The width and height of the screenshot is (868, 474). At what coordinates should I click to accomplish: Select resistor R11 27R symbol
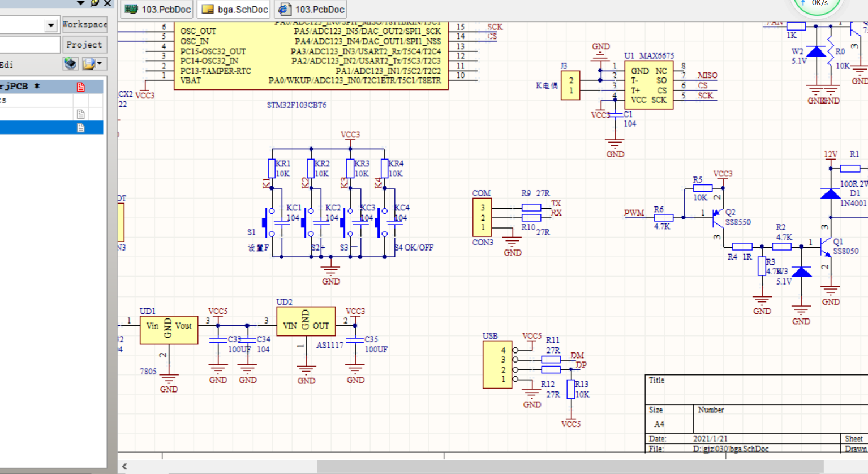pyautogui.click(x=551, y=360)
